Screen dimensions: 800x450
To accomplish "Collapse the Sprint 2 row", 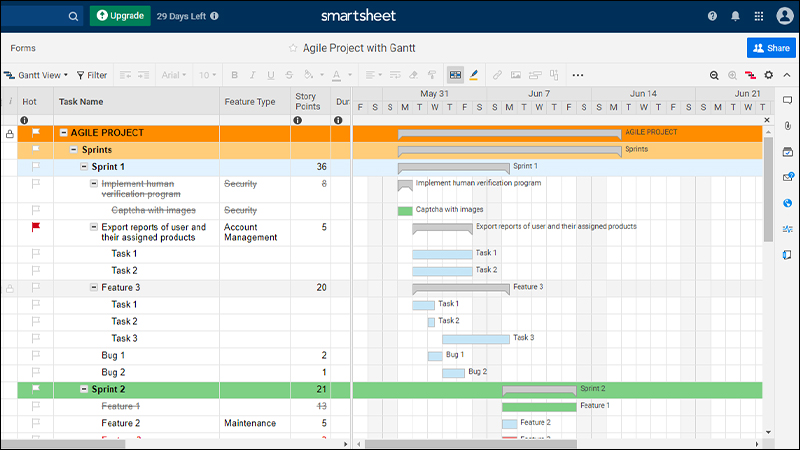I will click(x=84, y=389).
